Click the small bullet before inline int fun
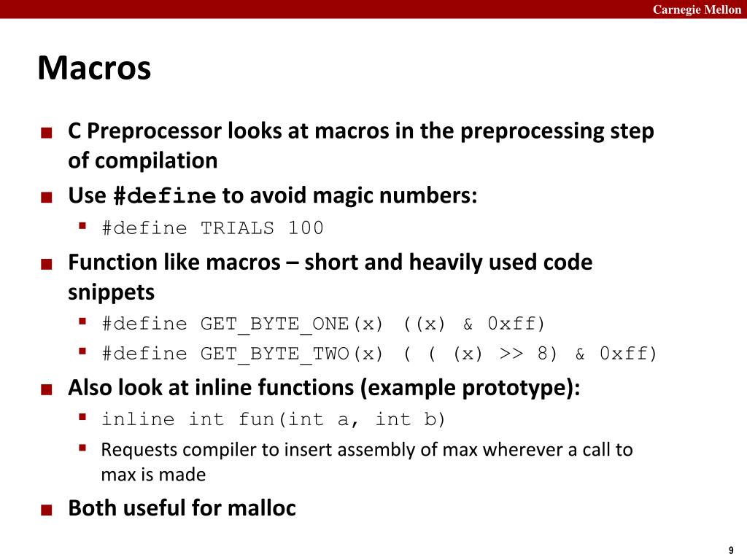 click(x=82, y=417)
